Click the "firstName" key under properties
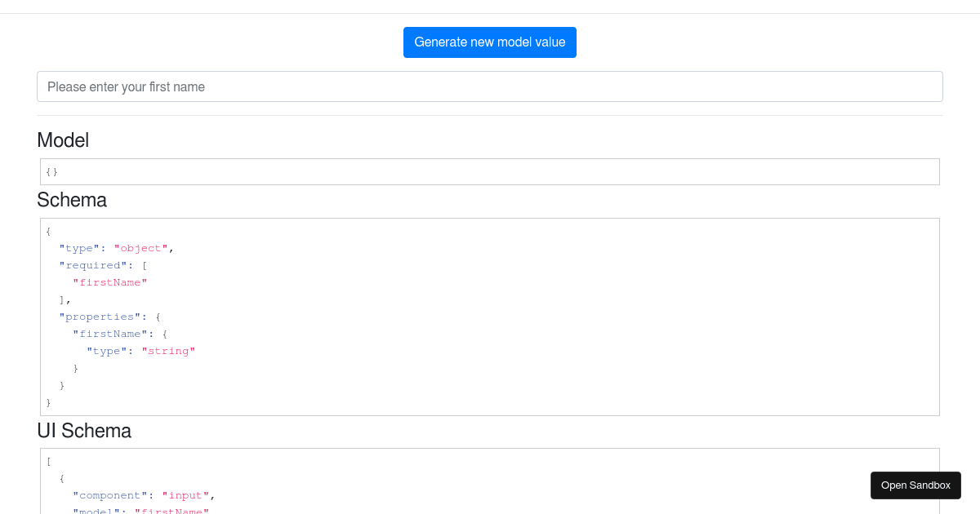The width and height of the screenshot is (980, 514). point(110,334)
